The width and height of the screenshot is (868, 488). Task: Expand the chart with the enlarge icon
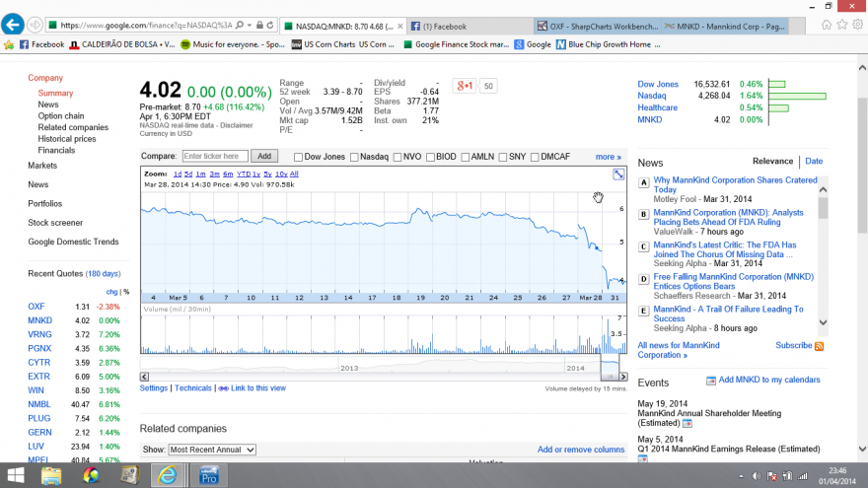(x=618, y=174)
